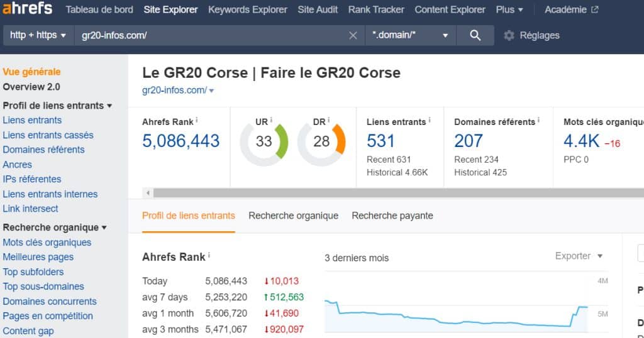
Task: Open Content Explorer in the top menu
Action: tap(450, 9)
